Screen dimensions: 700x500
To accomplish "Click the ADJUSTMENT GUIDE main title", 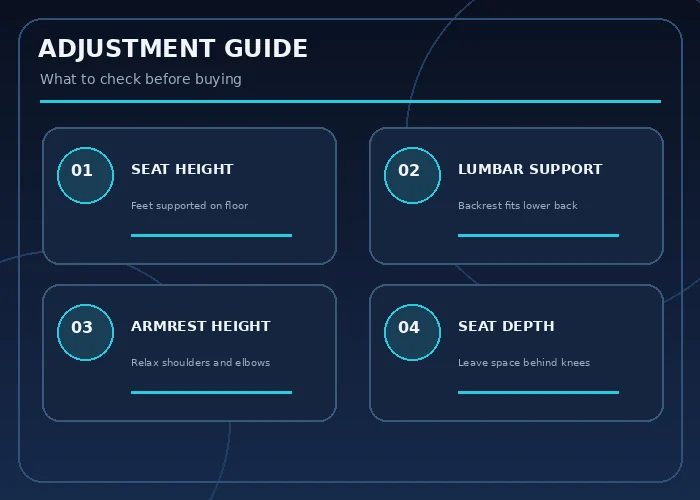I will click(x=173, y=49).
